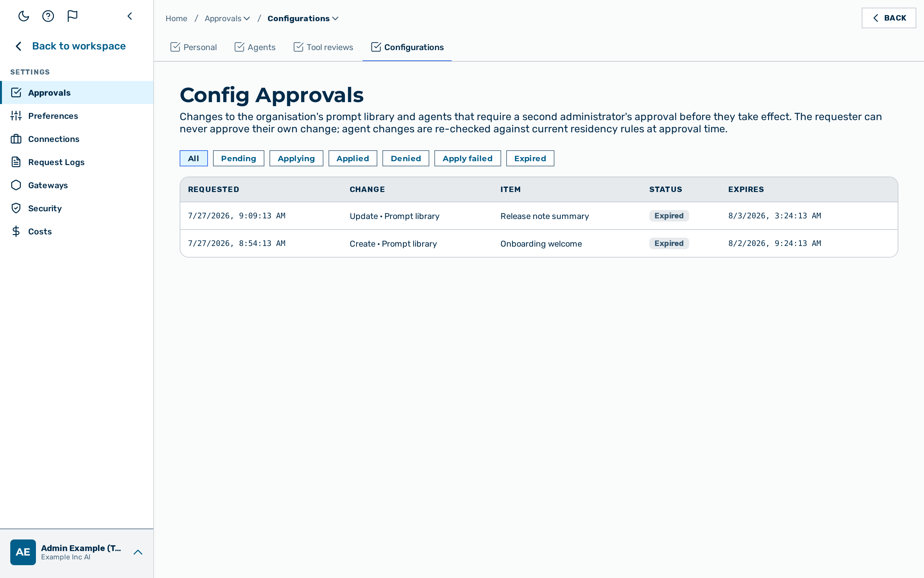Filter approvals by Expired

pyautogui.click(x=530, y=158)
